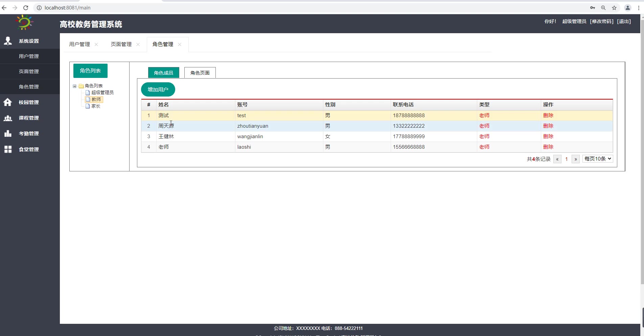Close the 角色管理 tab
The height and width of the screenshot is (336, 644).
coord(180,44)
